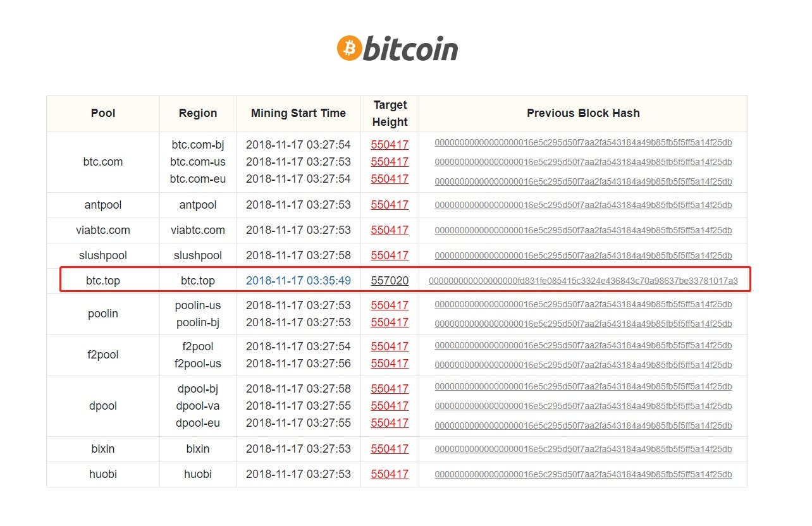The height and width of the screenshot is (526, 812).
Task: Click the Mining Start Time column header
Action: click(298, 113)
